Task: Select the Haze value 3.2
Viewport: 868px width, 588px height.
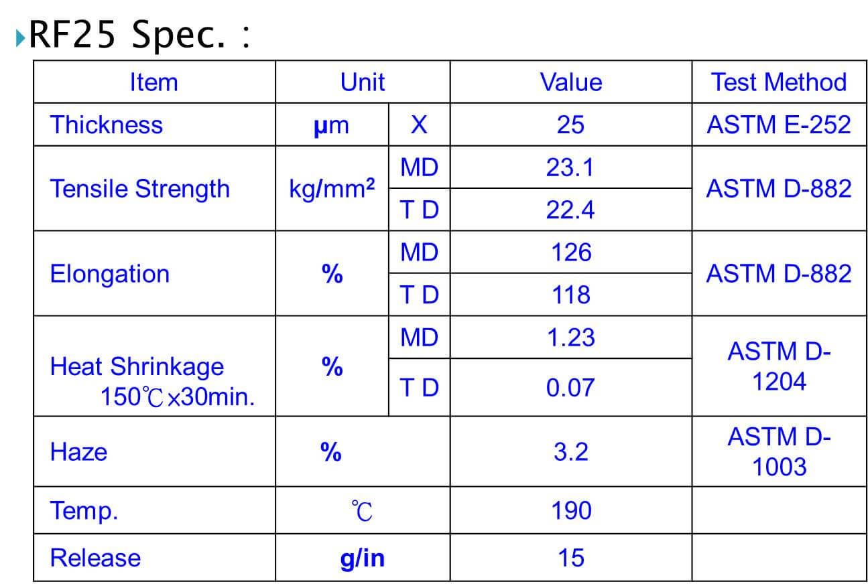Action: point(571,452)
